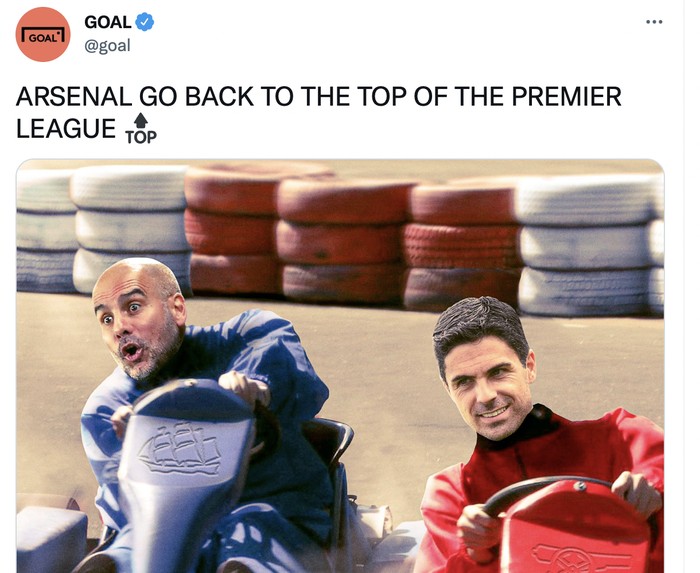Click the word LEAGUE in tweet
Viewport: 700px width, 573px height.
[66, 129]
